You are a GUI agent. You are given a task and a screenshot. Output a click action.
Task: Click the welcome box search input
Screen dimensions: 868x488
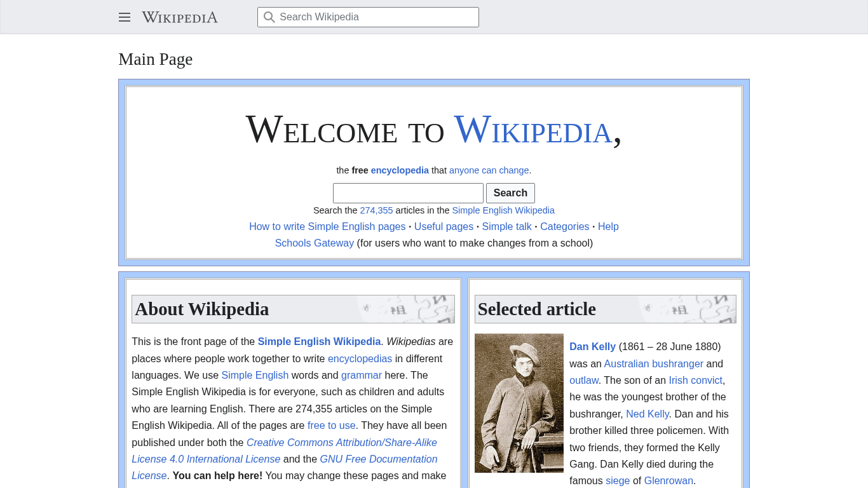408,193
